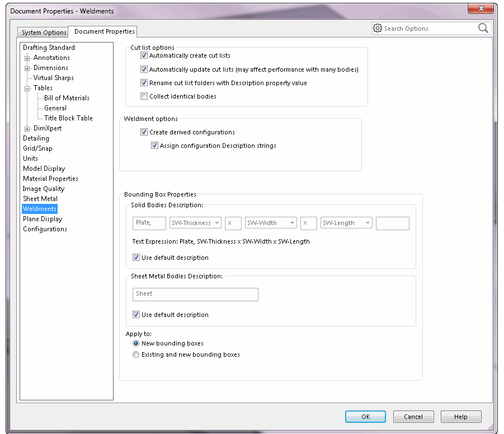
Task: Click the first x separator field after SW-Thickness
Action: point(233,223)
